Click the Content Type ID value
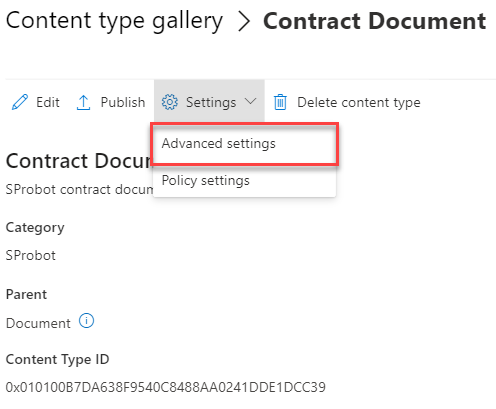The image size is (496, 409). click(166, 387)
